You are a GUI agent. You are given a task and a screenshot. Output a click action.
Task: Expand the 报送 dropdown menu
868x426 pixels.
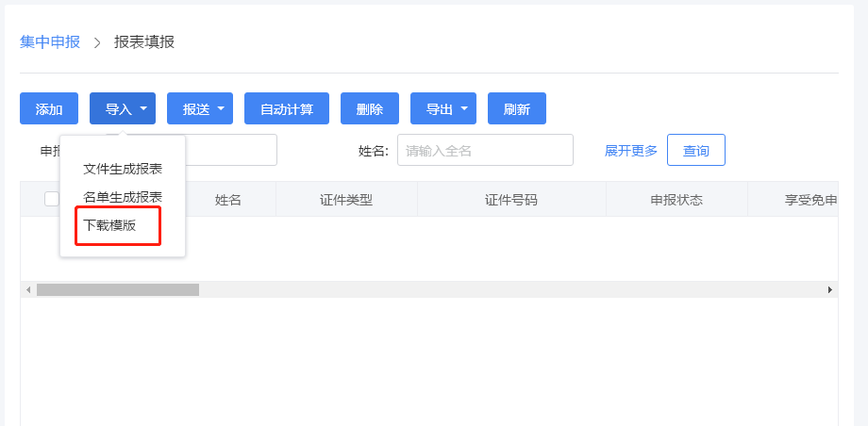(x=200, y=108)
